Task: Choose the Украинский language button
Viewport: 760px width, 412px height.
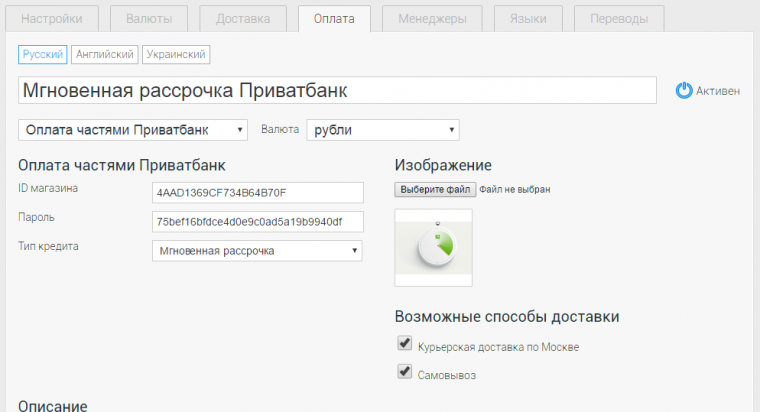Action: pos(176,55)
